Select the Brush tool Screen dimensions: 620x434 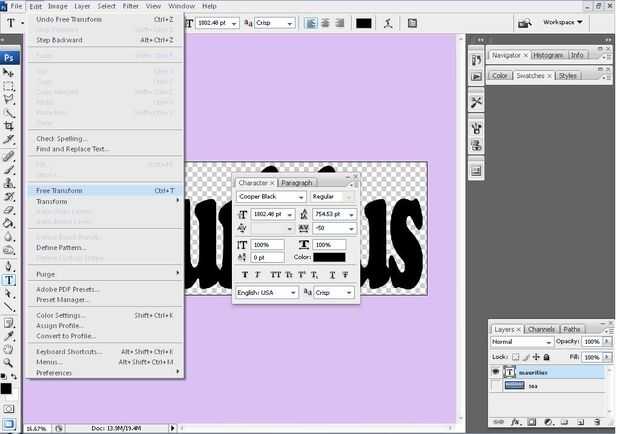point(8,170)
